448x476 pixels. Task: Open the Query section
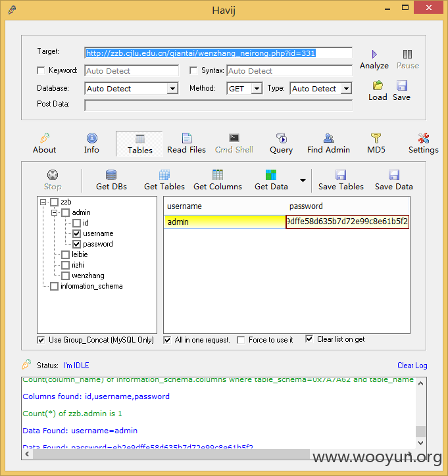[282, 143]
